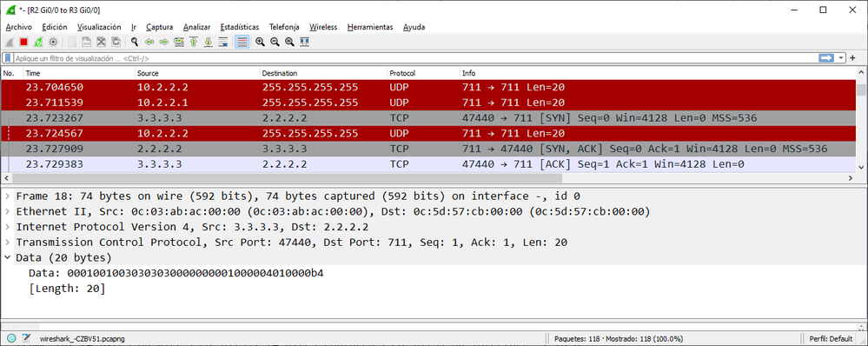The height and width of the screenshot is (346, 868).
Task: Zoom out main window text
Action: [275, 42]
